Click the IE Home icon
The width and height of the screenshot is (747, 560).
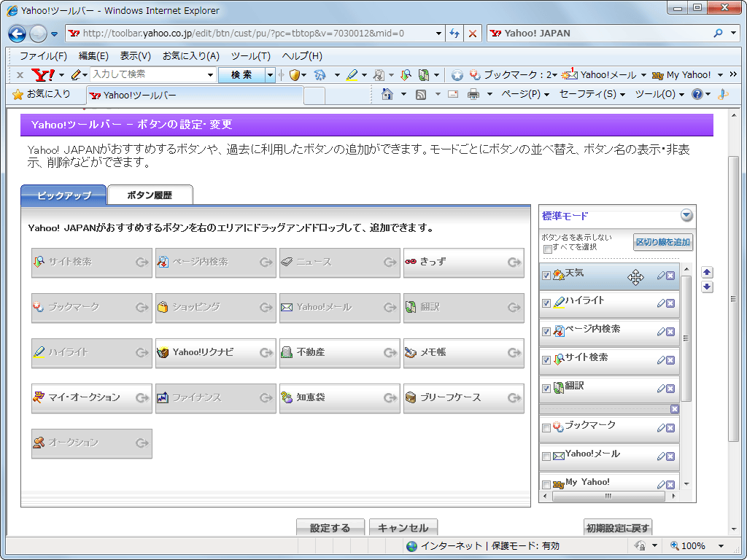[387, 94]
